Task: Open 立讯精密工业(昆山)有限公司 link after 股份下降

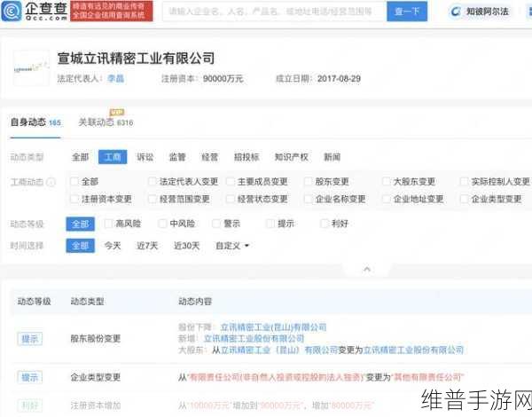Action: click(x=273, y=327)
